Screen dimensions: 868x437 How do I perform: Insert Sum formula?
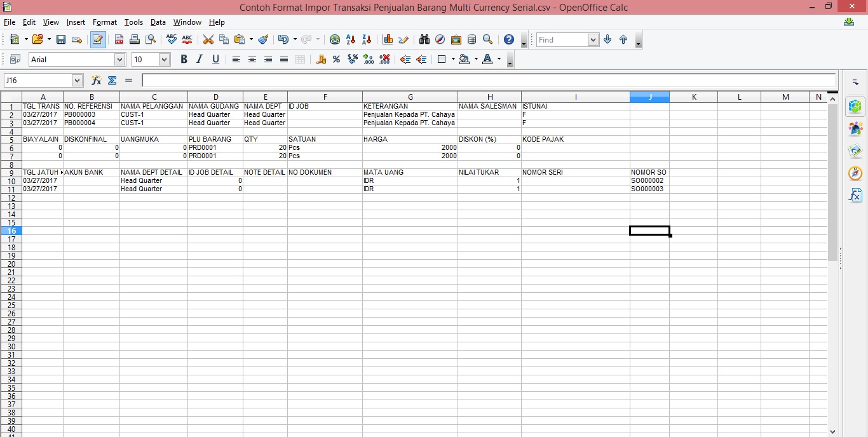(x=112, y=80)
